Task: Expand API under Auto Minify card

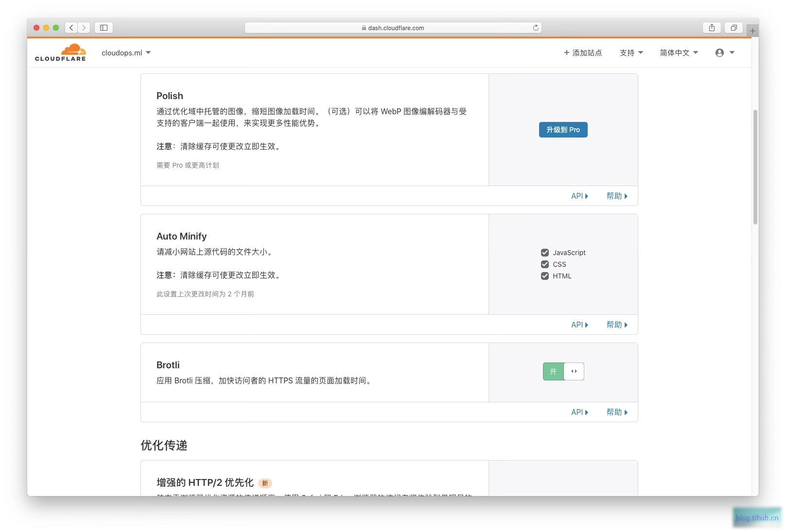Action: [x=579, y=325]
